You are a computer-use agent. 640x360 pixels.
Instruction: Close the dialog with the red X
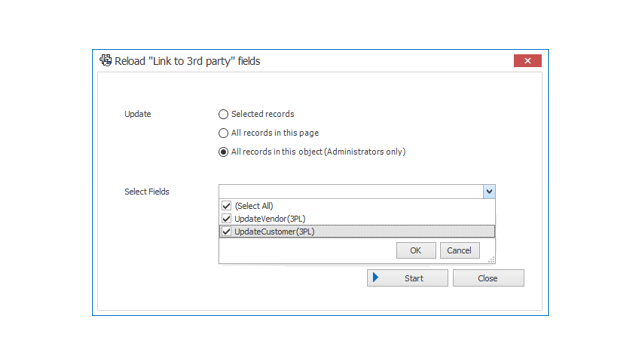[x=527, y=60]
